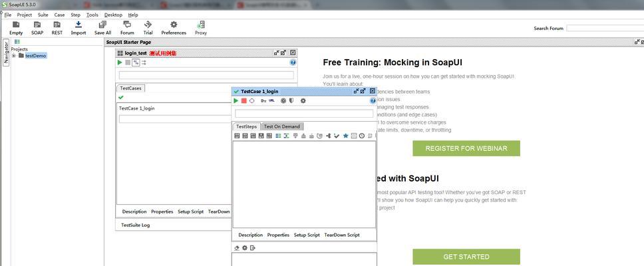Click the branching Conditional Goto step icon
644x266 pixels.
pyautogui.click(x=328, y=136)
